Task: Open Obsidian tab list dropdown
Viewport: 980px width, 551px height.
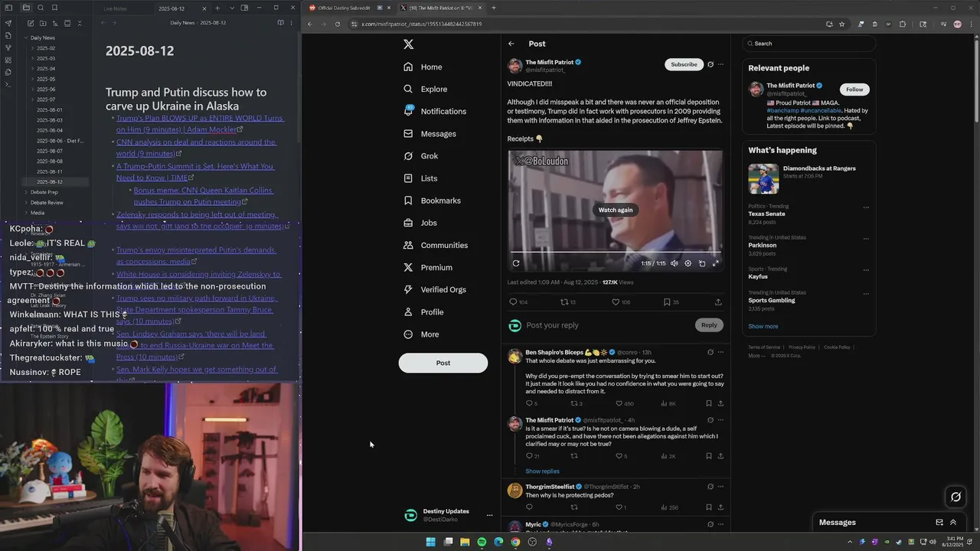Action: coord(232,8)
